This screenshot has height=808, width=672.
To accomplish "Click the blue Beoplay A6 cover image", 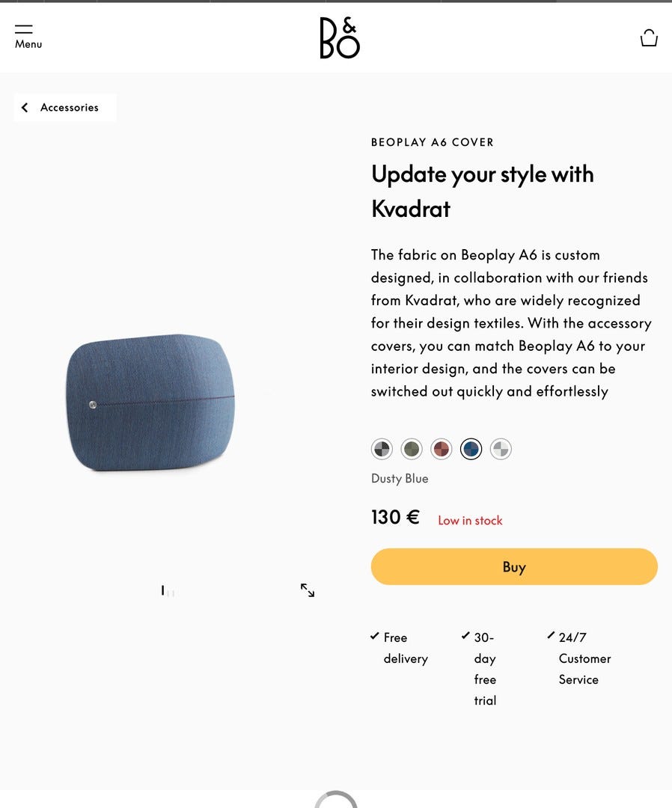I will [x=150, y=403].
